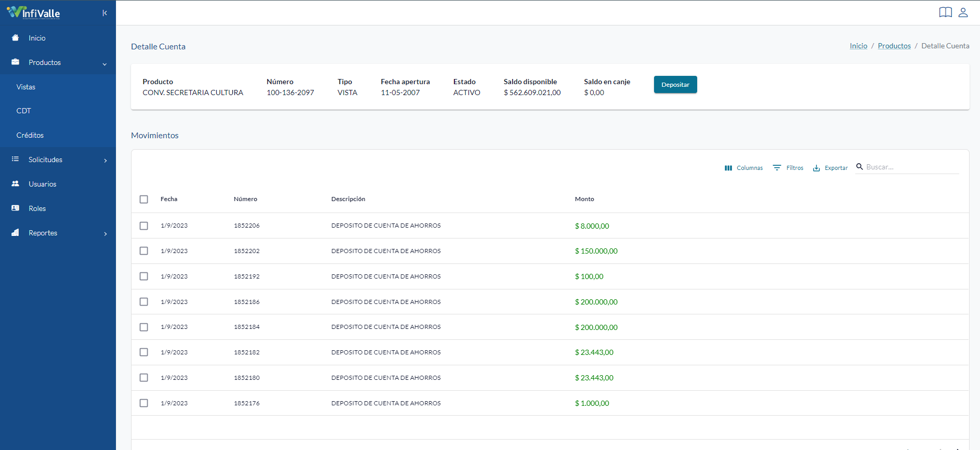980x450 pixels.
Task: Collapse the sidebar using the arrow icon
Action: 104,13
